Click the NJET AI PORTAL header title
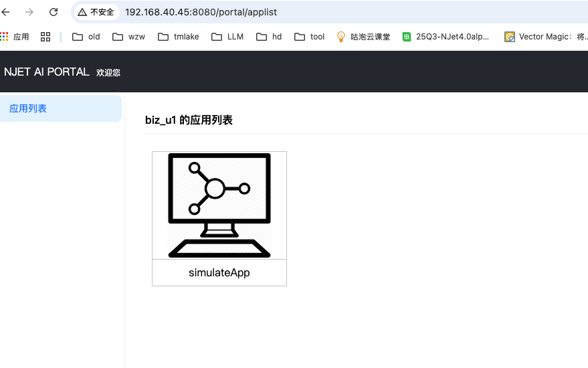Viewport: 588px width, 368px height. (47, 72)
